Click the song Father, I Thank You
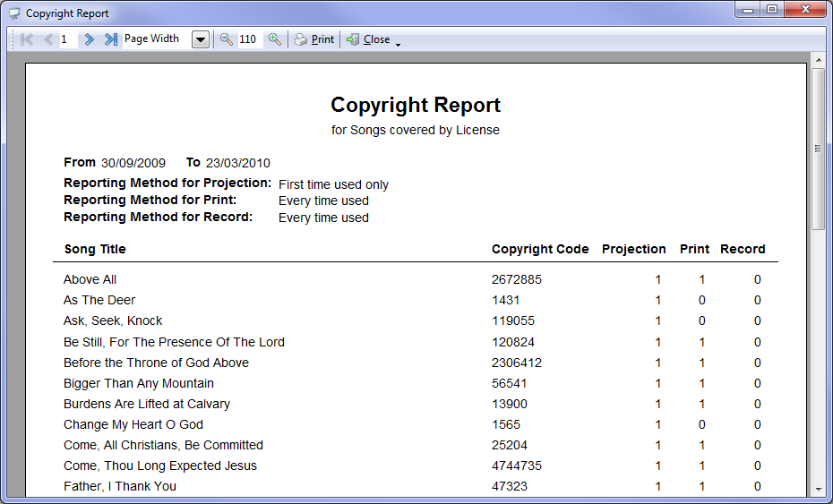The image size is (833, 504). coord(119,486)
